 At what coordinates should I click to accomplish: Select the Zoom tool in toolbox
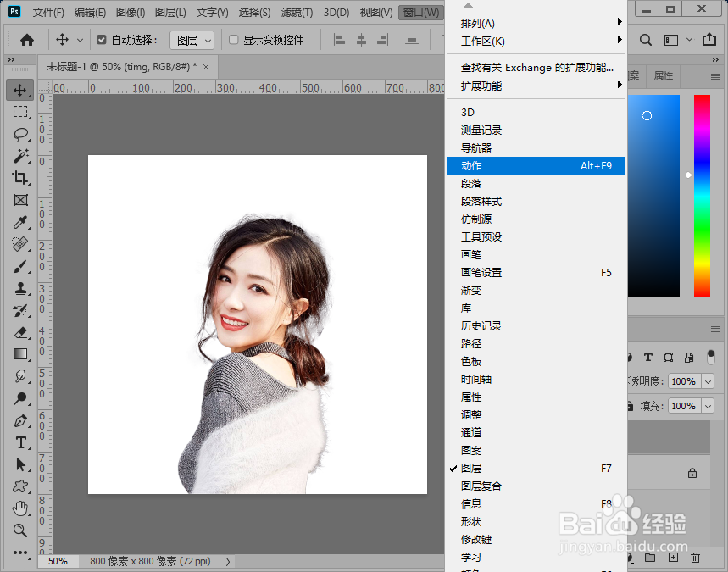20,530
